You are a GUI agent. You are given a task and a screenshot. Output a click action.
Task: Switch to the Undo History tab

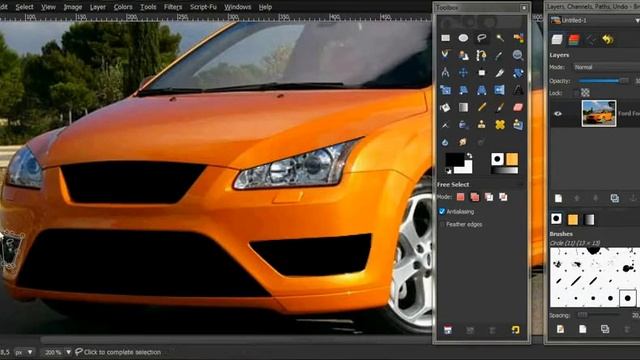click(x=608, y=39)
